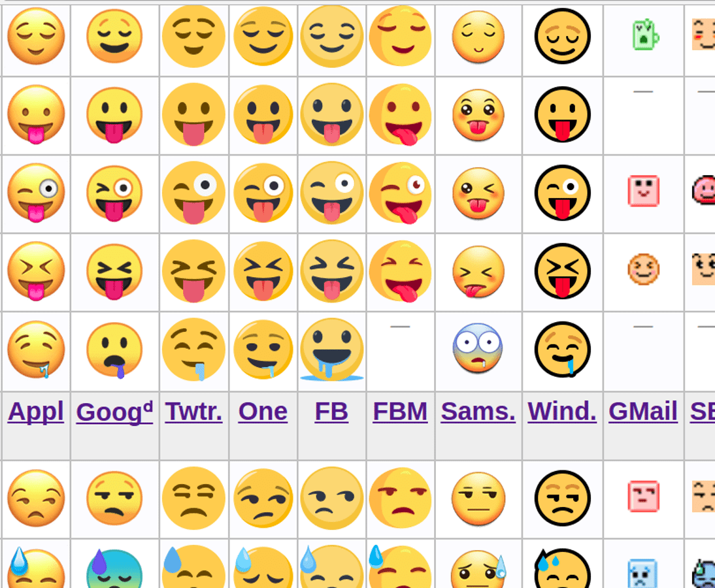Click Facebook's drooling face with puddle
The width and height of the screenshot is (715, 588).
tap(331, 350)
